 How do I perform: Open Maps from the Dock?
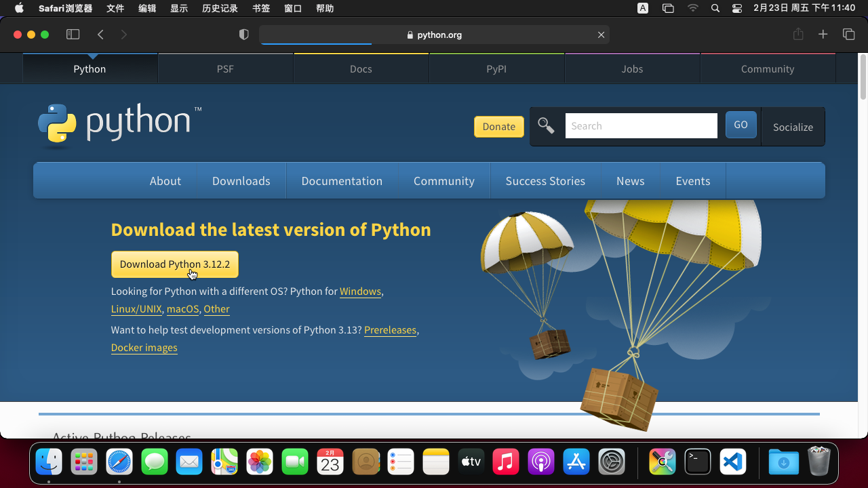pyautogui.click(x=224, y=462)
